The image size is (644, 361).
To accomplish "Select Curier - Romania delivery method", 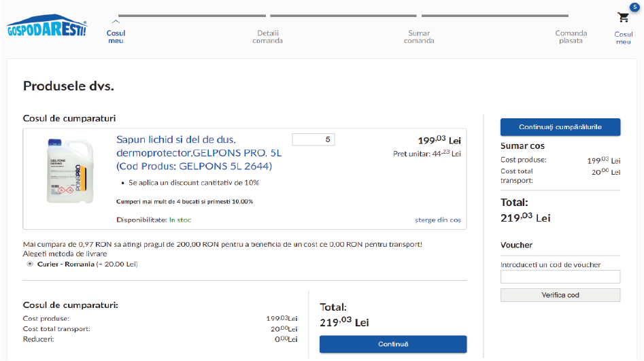I will pos(30,264).
